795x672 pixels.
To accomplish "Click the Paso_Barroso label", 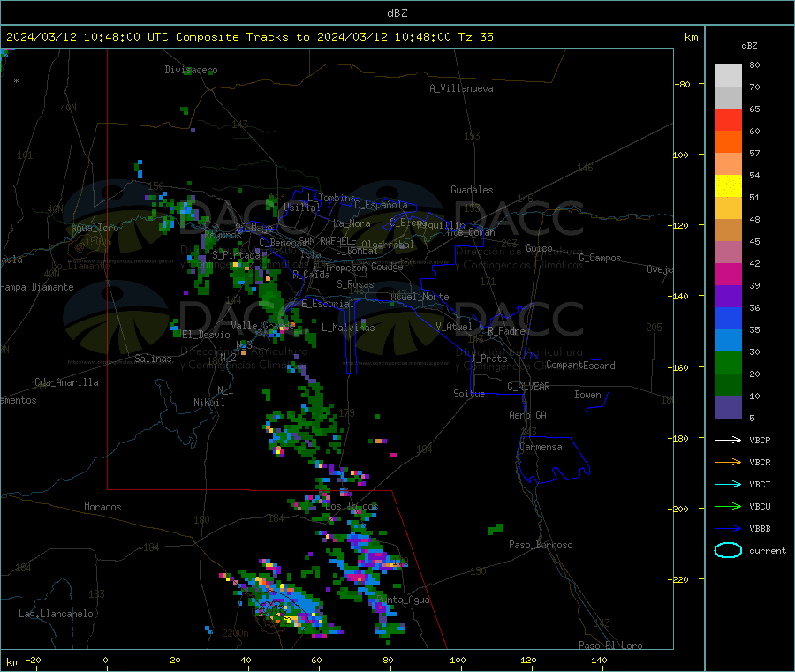I will pyautogui.click(x=541, y=545).
